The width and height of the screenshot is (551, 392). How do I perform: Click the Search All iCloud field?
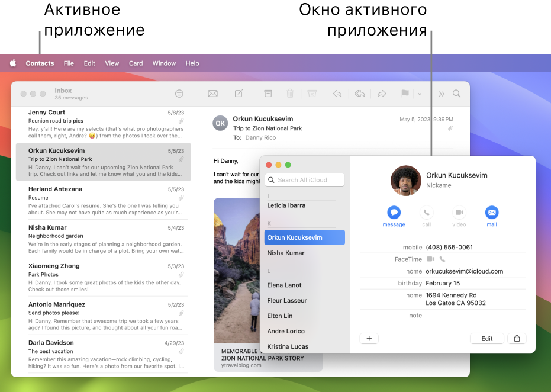(305, 180)
